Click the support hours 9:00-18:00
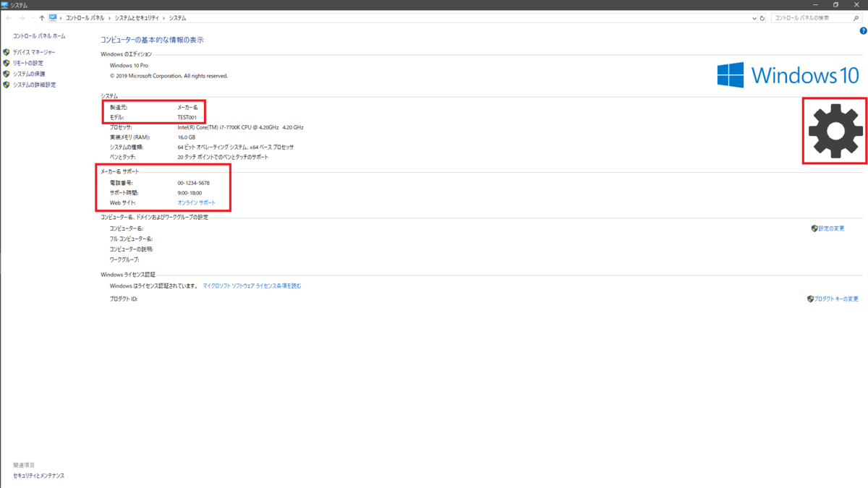This screenshot has width=868, height=488. pos(190,193)
